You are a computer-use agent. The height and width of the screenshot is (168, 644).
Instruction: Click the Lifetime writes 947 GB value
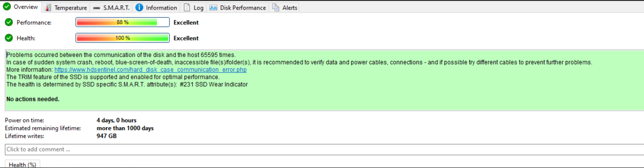pos(106,136)
